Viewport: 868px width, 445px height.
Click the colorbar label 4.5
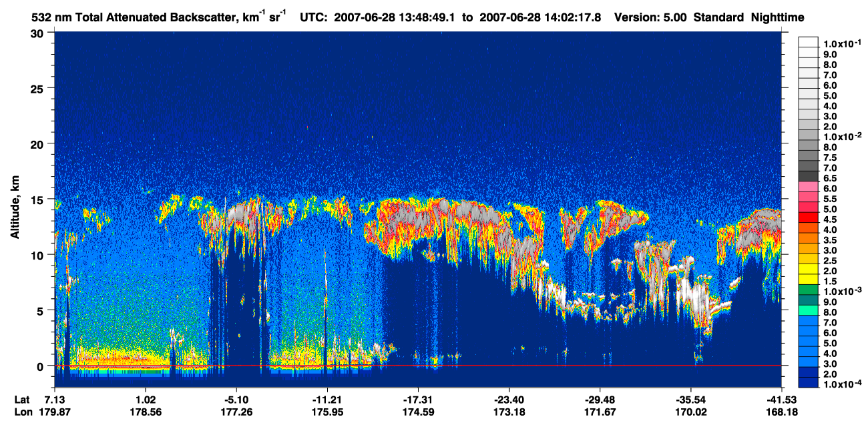tap(829, 219)
